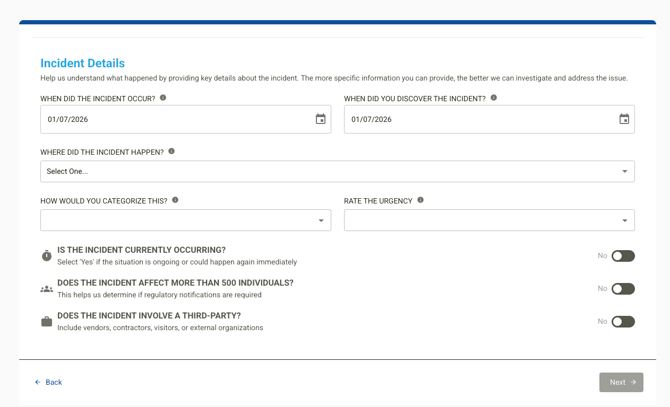Click the briefcase icon for third-party question
The width and height of the screenshot is (670, 407).
(x=47, y=322)
